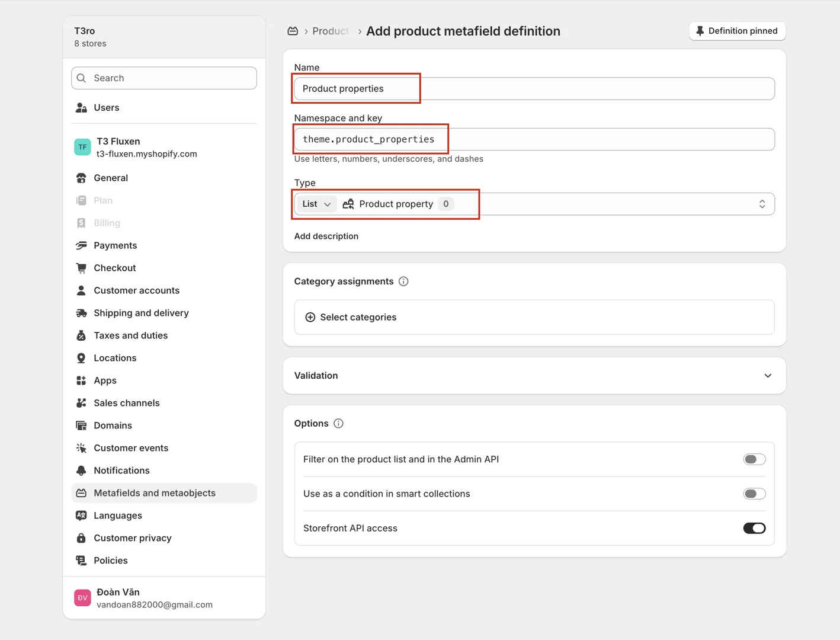Click the Customer accounts person icon
This screenshot has height=640, width=840.
point(81,290)
